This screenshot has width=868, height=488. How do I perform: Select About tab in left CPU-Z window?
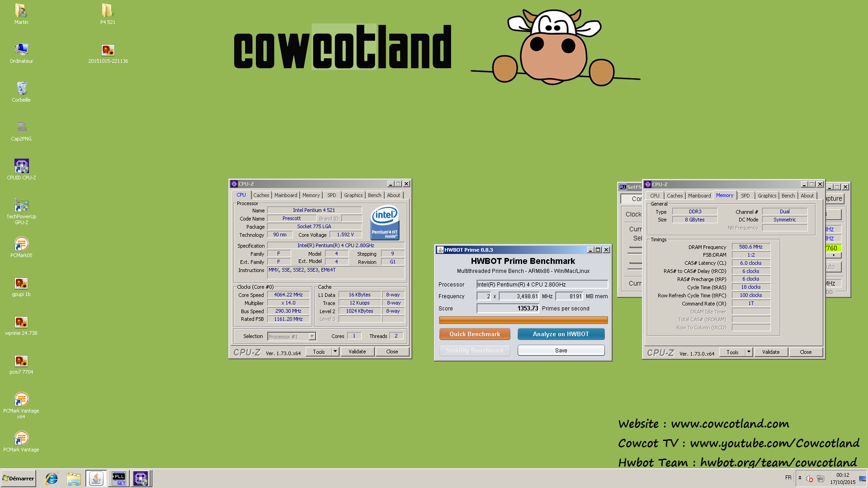coord(393,195)
